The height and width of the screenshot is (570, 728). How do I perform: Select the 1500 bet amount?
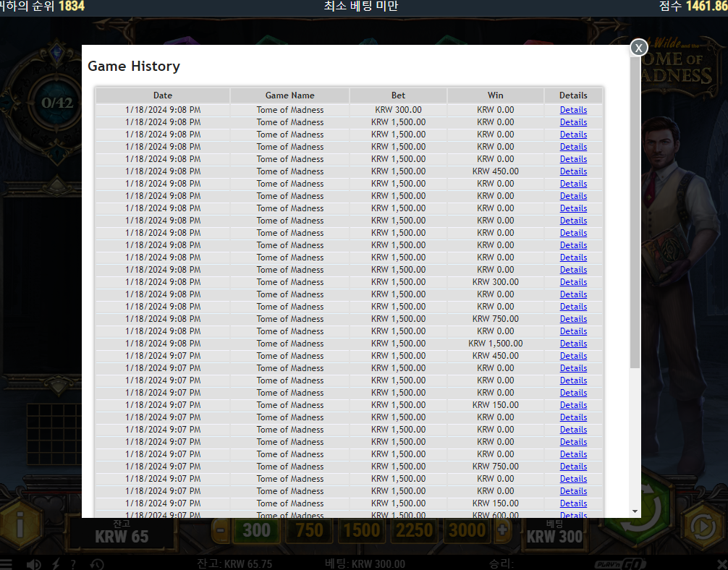(x=362, y=530)
